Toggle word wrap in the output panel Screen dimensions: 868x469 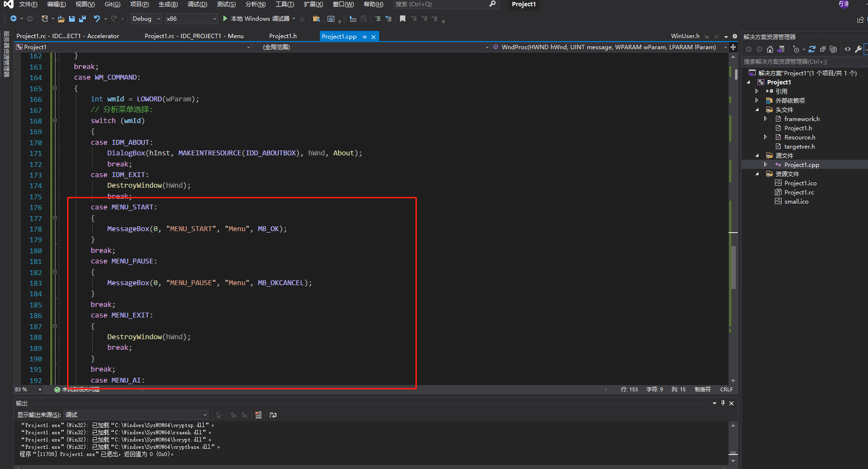[x=273, y=415]
